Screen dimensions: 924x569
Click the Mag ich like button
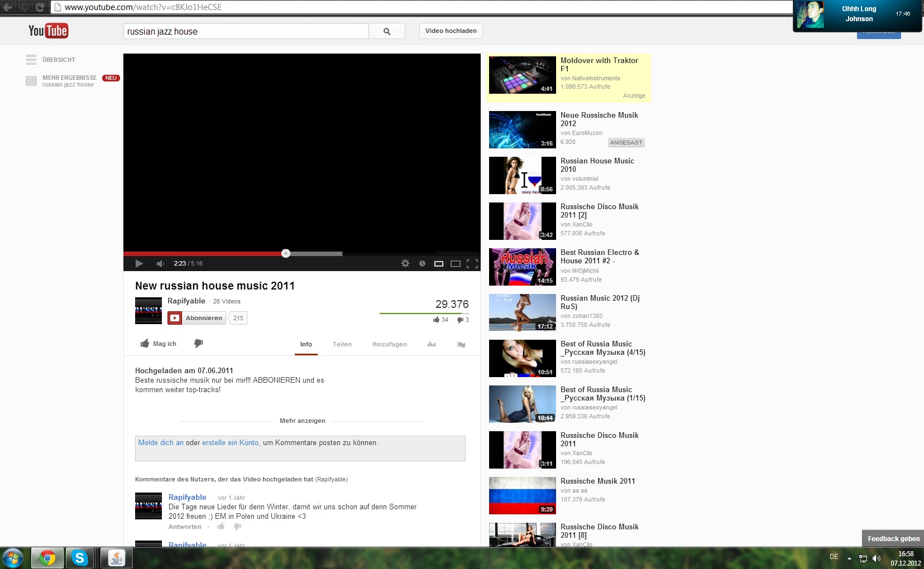point(159,344)
